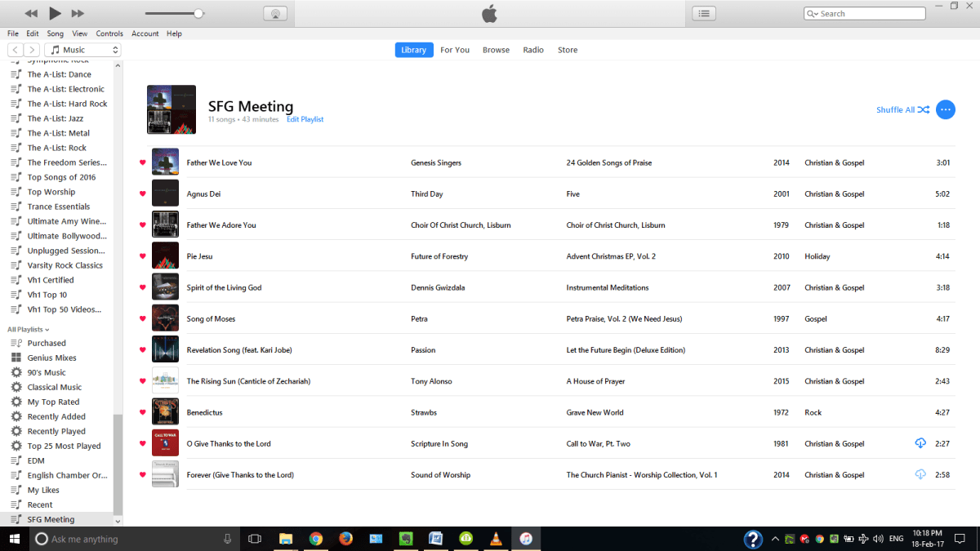The image size is (980, 551).
Task: Expand the search options magnifier dropdown
Action: click(812, 14)
